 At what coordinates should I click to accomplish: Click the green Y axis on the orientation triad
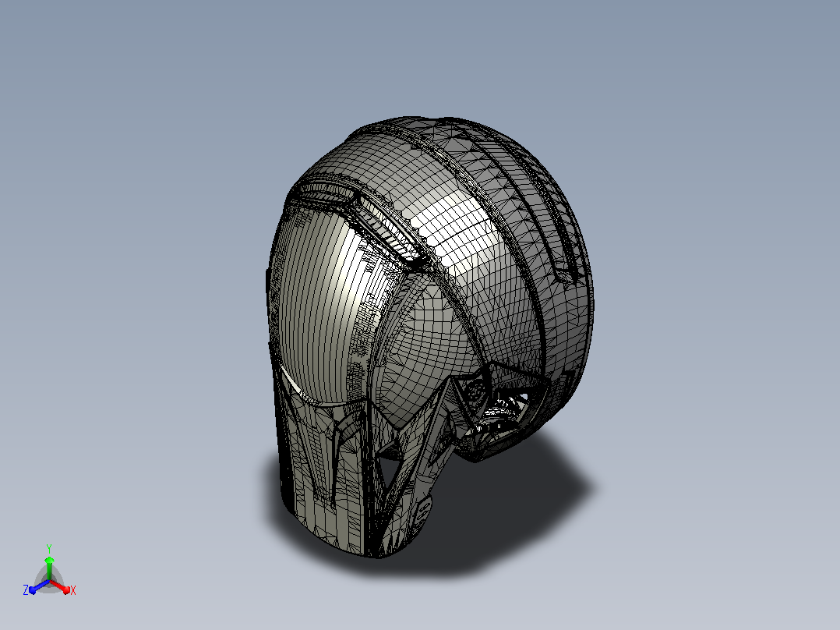point(49,563)
